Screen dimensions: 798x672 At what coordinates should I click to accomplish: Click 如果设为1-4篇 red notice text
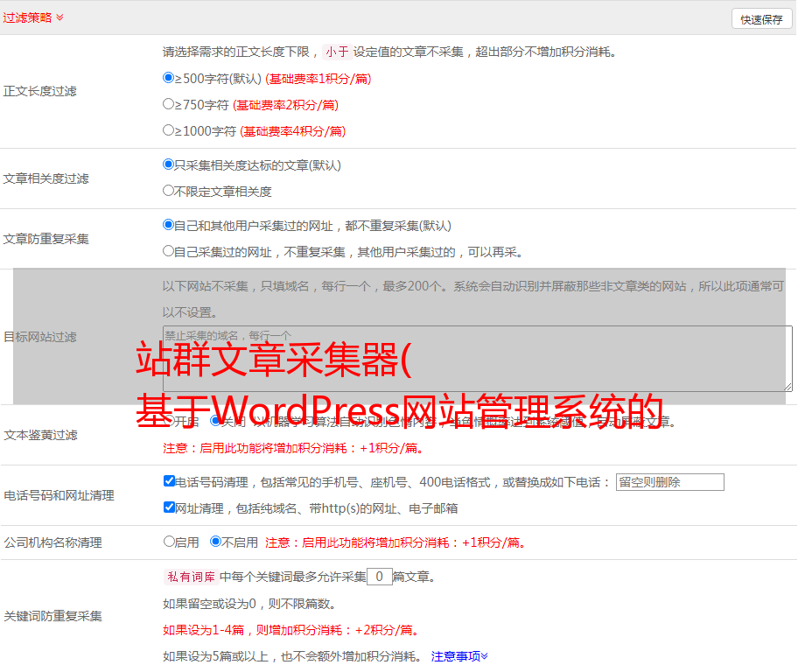[290, 630]
